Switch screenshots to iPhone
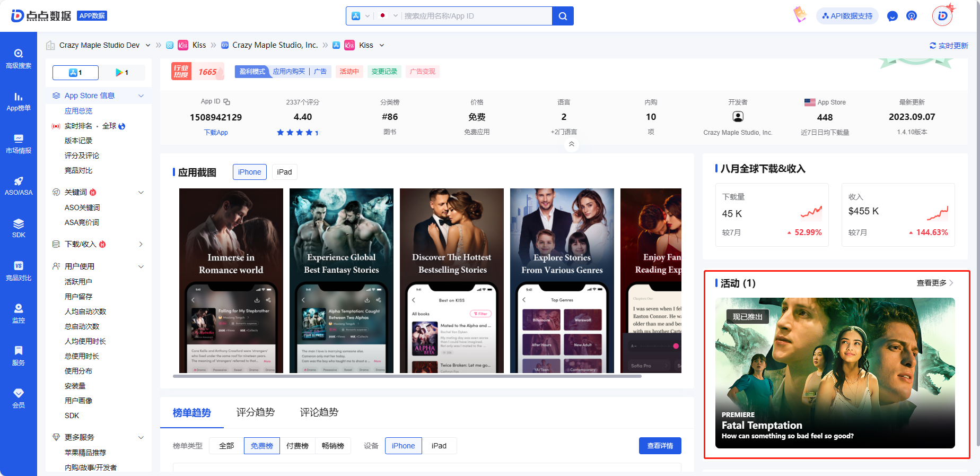980x476 pixels. [x=249, y=172]
